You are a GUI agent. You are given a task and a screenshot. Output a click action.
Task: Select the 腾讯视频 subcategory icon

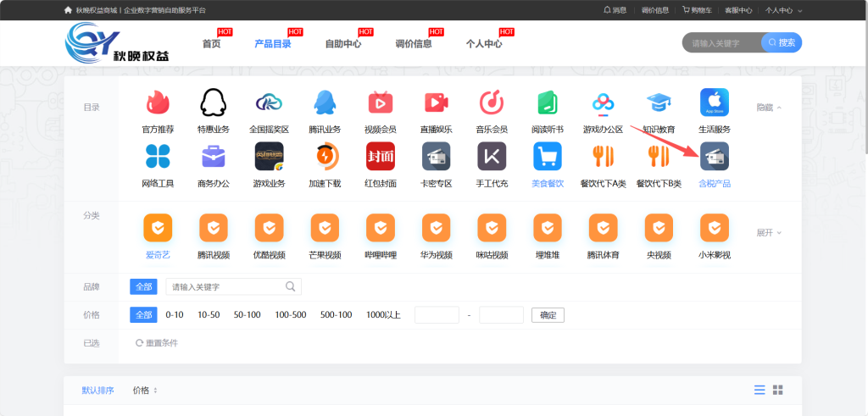214,228
